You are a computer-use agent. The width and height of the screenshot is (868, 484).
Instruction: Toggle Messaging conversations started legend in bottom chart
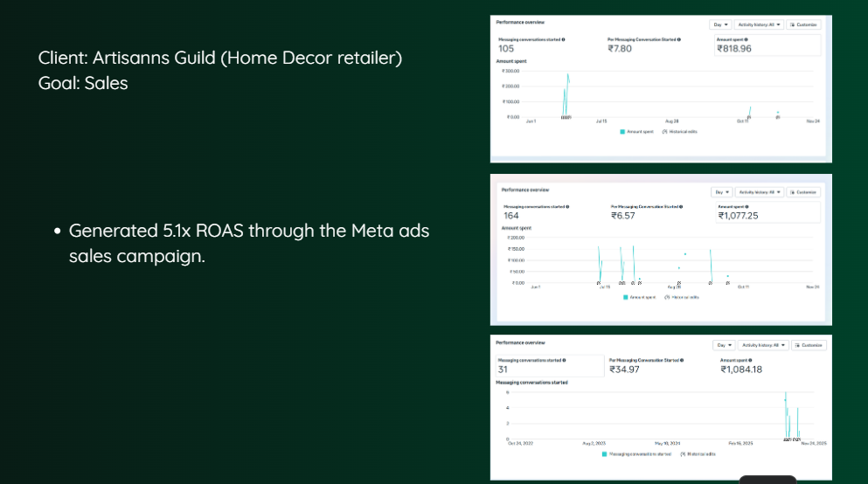coord(637,453)
